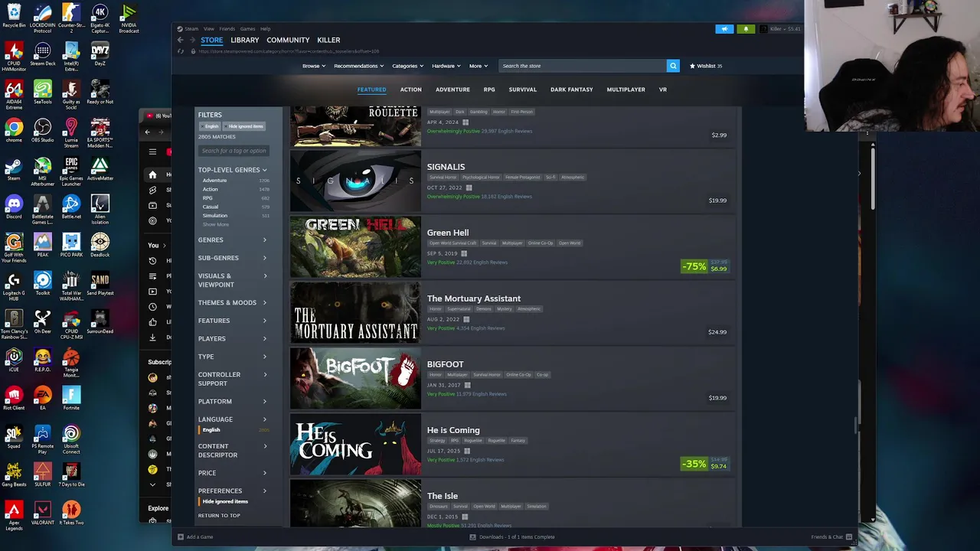Select the MULTIPLAYER category tab
This screenshot has height=551, width=980.
click(x=626, y=90)
